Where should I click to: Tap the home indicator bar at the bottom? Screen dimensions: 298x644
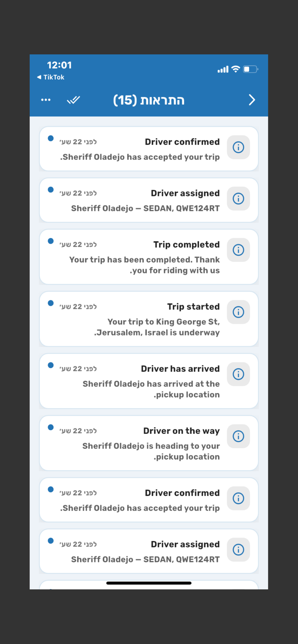(x=149, y=583)
